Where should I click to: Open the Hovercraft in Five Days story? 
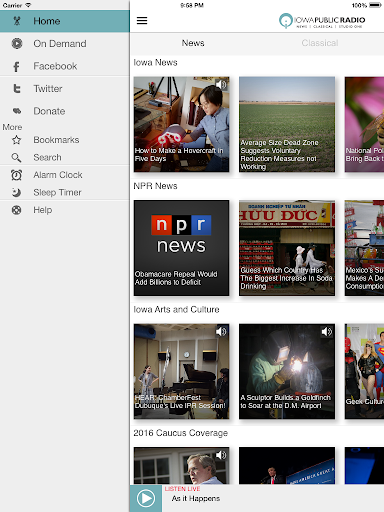coord(181,124)
